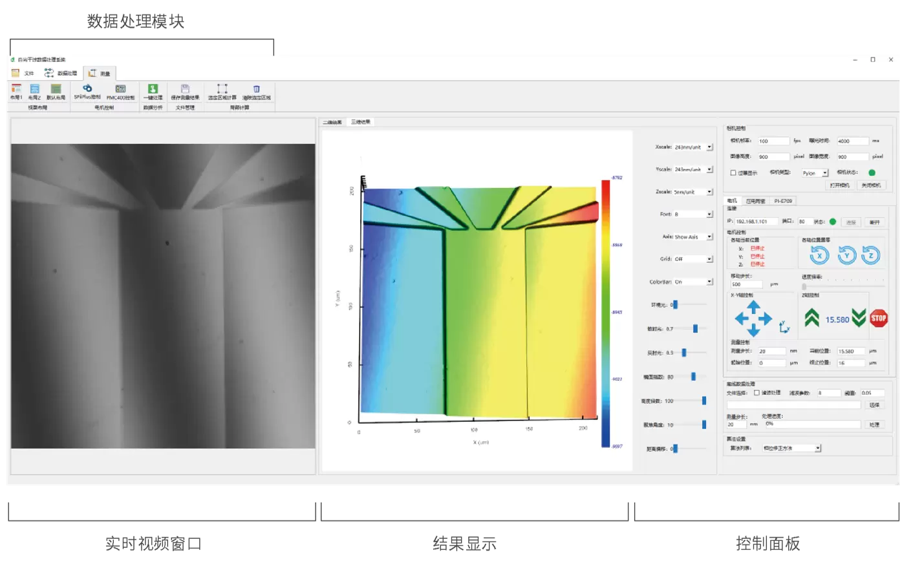Click the 打开相机 open camera button
This screenshot has height=577, width=924.
(x=839, y=185)
